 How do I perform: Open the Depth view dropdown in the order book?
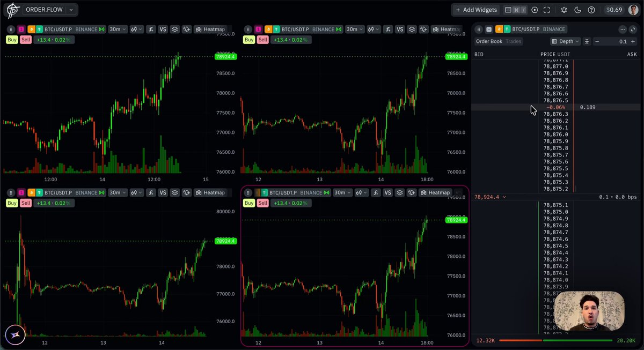coord(565,41)
